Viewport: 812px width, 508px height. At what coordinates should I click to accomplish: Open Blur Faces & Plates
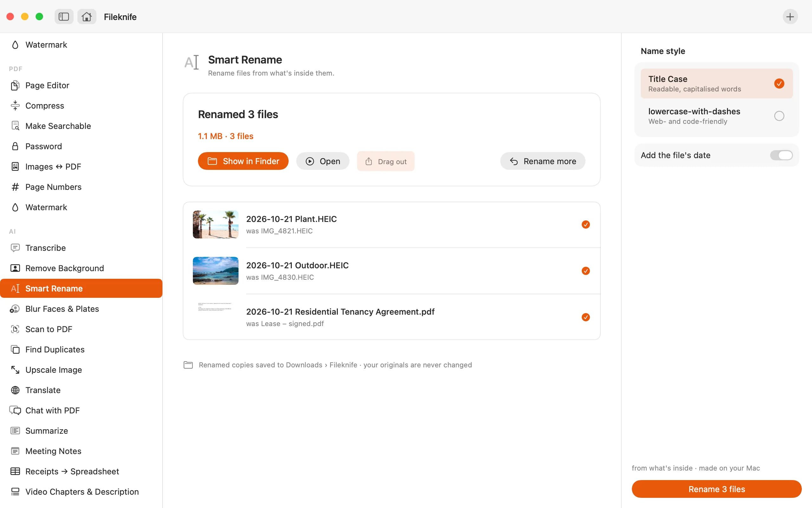click(x=81, y=309)
